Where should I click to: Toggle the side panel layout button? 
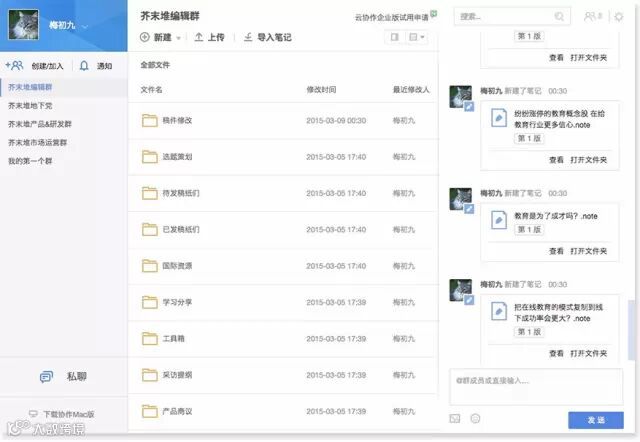coord(394,37)
